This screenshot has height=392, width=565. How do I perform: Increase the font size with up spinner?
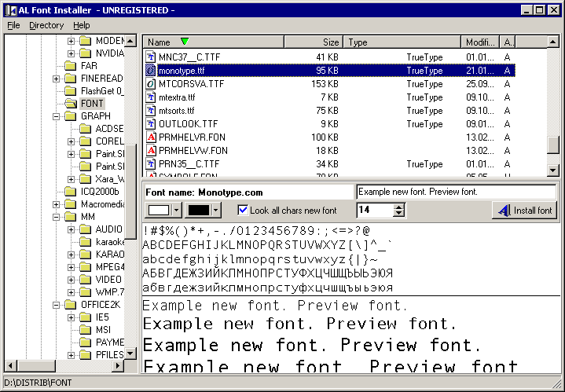[398, 207]
